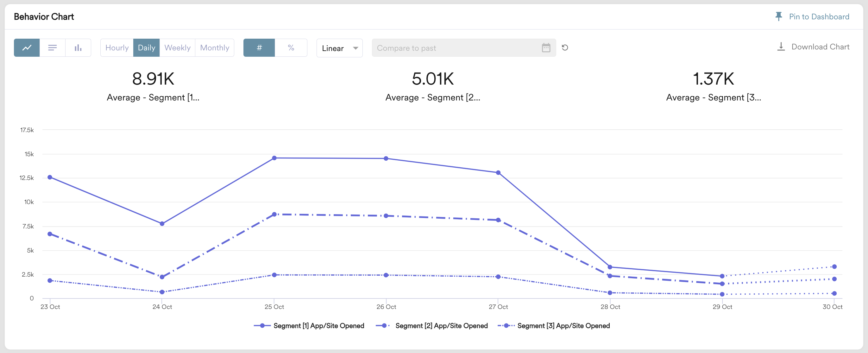This screenshot has height=353, width=868.
Task: Toggle Segment [2] App/Site Opened legend
Action: (441, 326)
